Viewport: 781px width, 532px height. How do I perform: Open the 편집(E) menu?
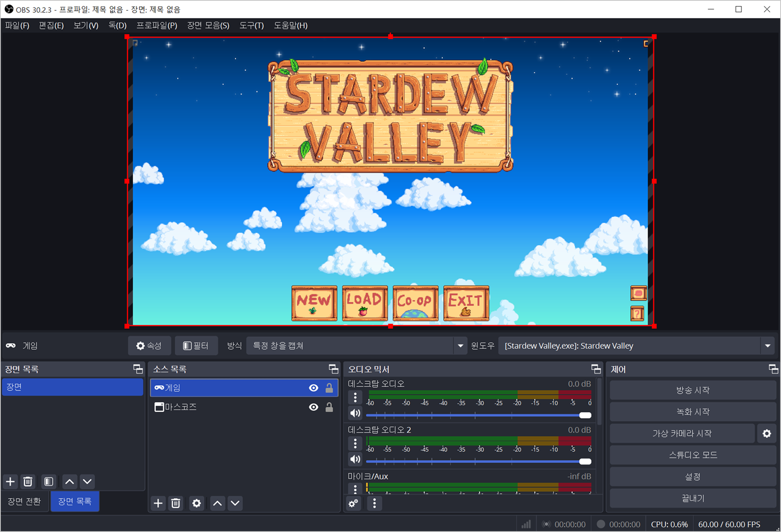pyautogui.click(x=51, y=25)
